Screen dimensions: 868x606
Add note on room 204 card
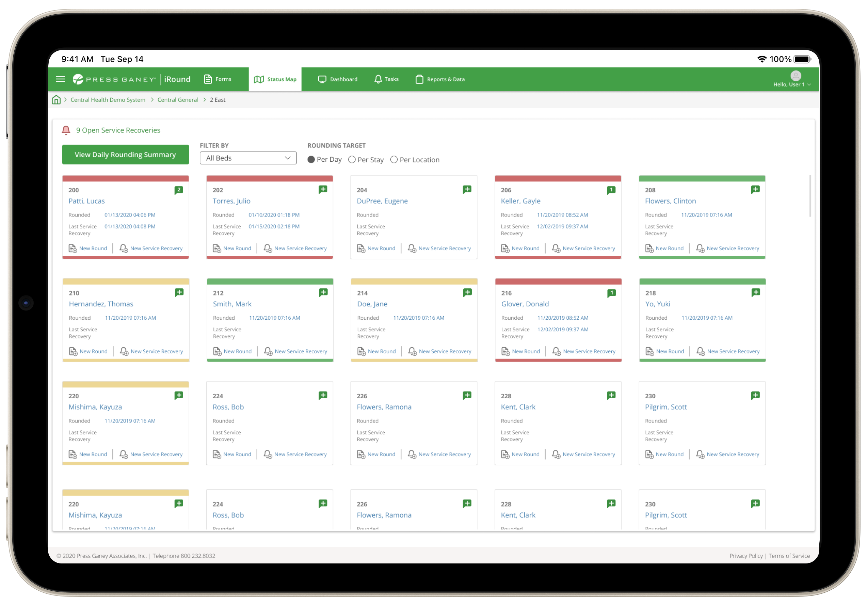click(x=467, y=190)
